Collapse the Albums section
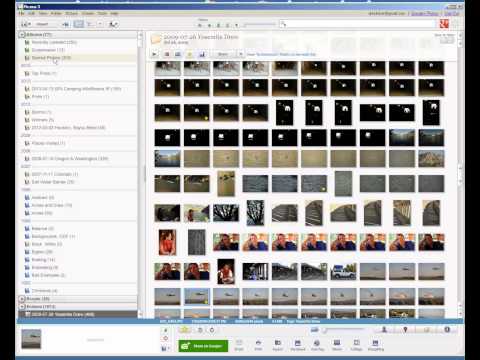Viewport: 480px width, 360px height. point(22,34)
